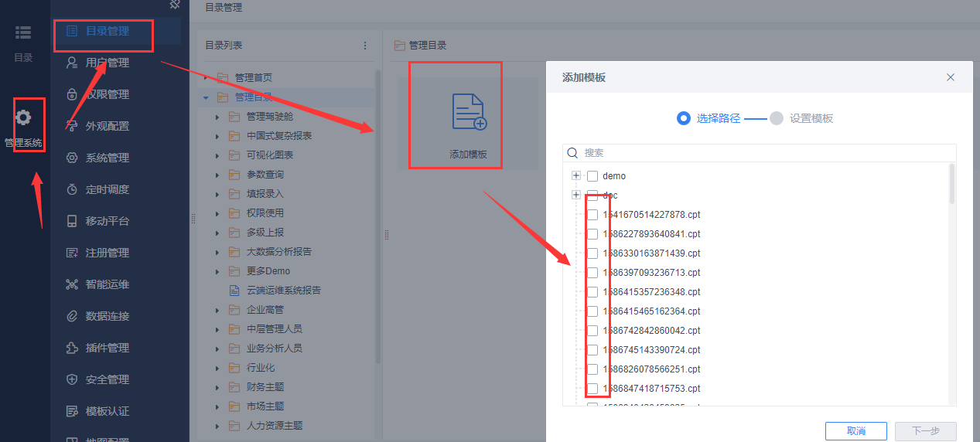Expand the 参数查询 folder
This screenshot has width=980, height=442.
point(217,175)
